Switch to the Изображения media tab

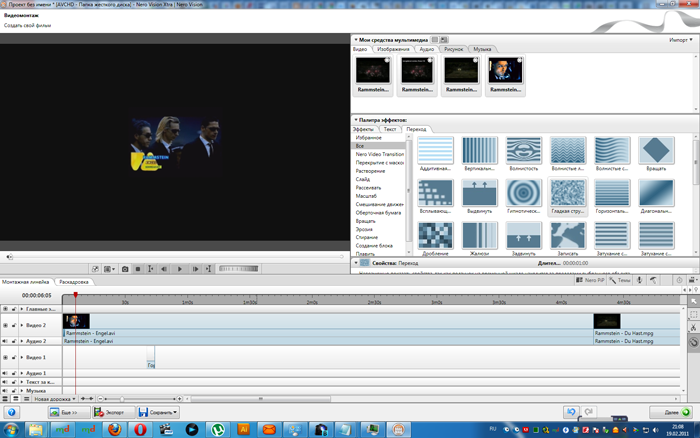(x=393, y=49)
